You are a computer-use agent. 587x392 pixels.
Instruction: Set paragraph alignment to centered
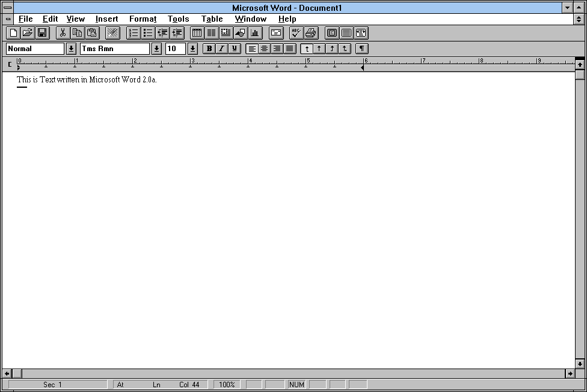tap(265, 49)
